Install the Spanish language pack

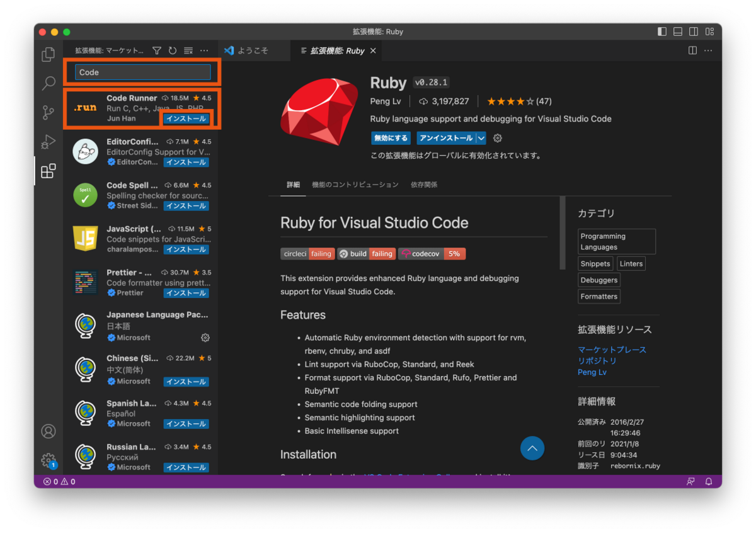(186, 423)
